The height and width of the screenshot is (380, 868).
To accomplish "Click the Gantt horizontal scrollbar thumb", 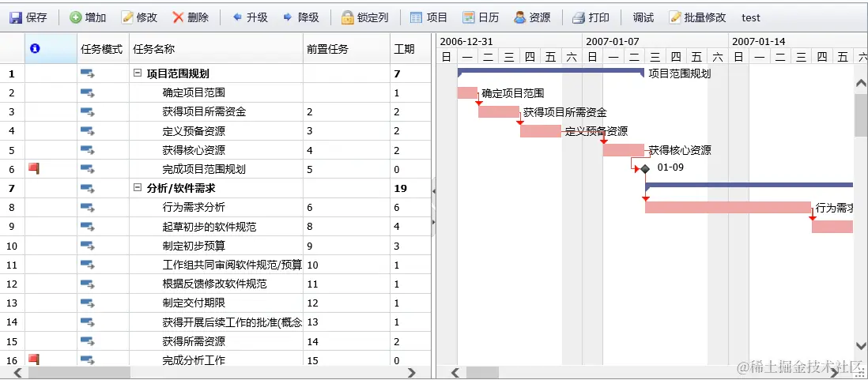I will click(482, 373).
